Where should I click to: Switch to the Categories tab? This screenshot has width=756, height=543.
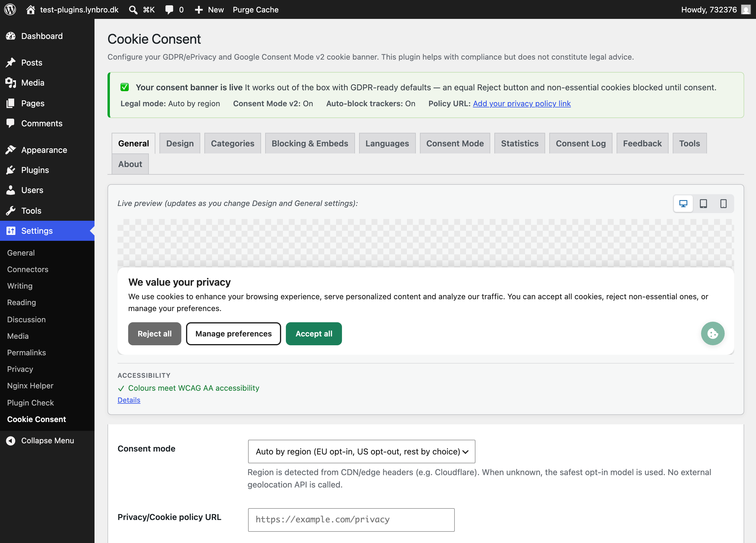[x=232, y=143]
